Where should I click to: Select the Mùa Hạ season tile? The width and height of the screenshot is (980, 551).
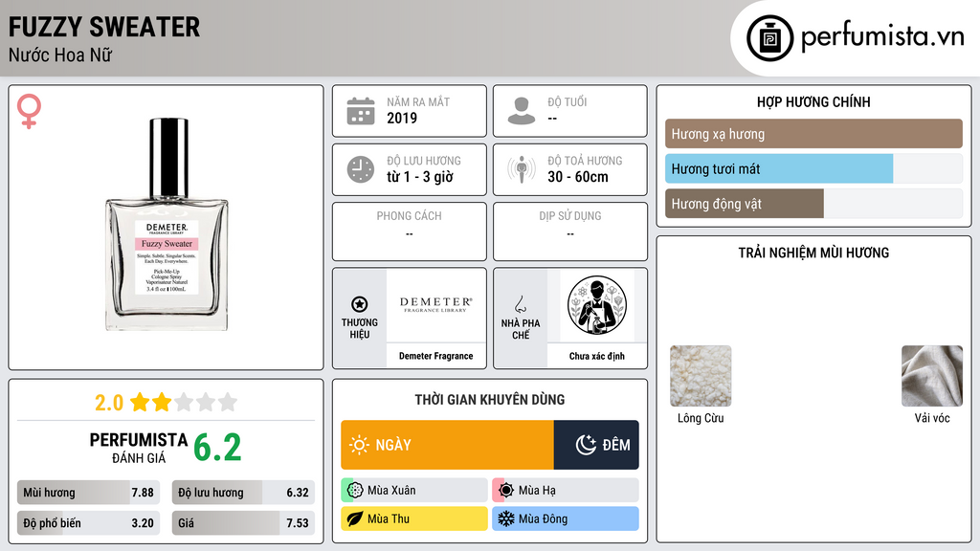point(566,491)
